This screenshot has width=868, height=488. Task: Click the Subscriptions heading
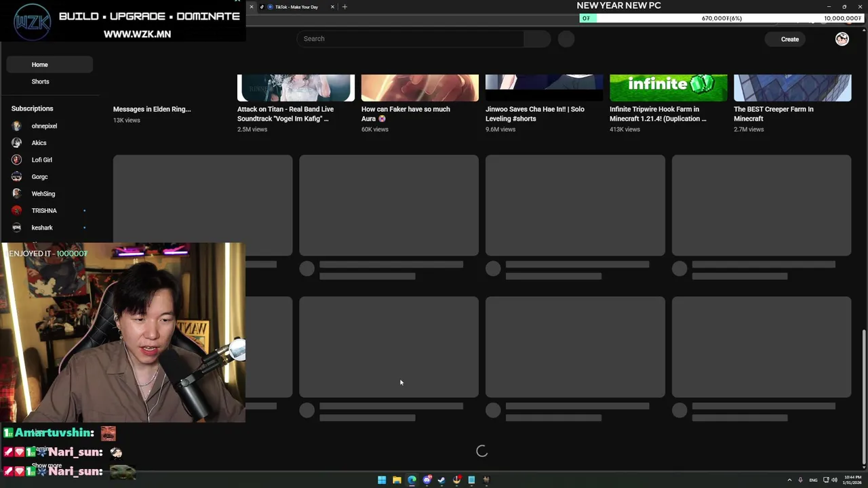[32, 108]
